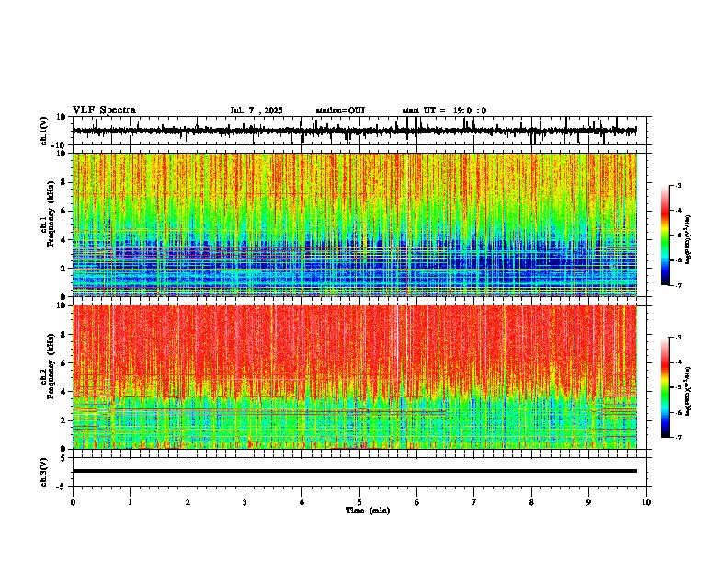Click time axis tick label "3"

click(x=245, y=502)
